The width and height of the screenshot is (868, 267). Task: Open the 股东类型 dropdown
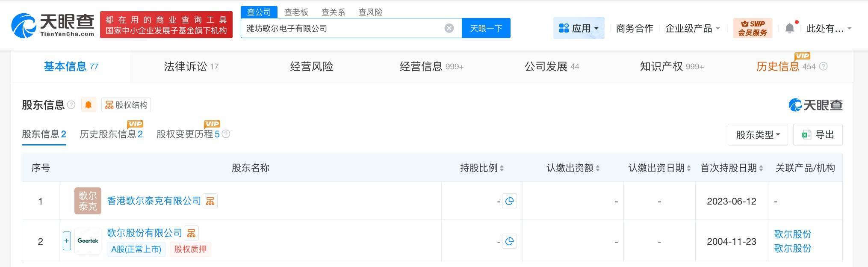(757, 135)
